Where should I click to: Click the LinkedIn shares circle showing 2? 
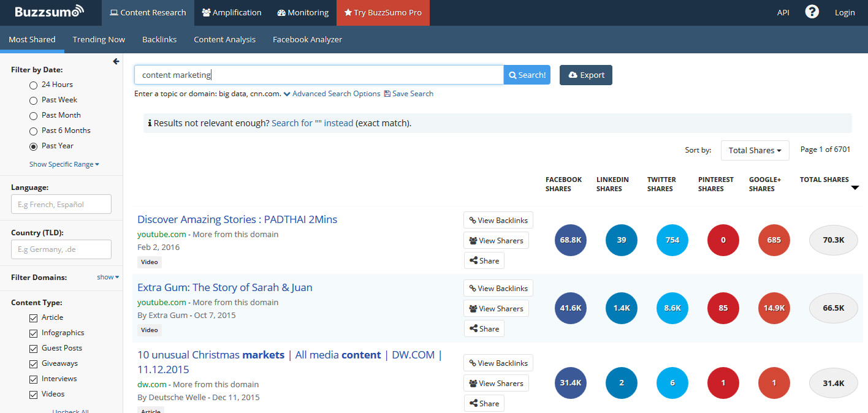pos(622,383)
